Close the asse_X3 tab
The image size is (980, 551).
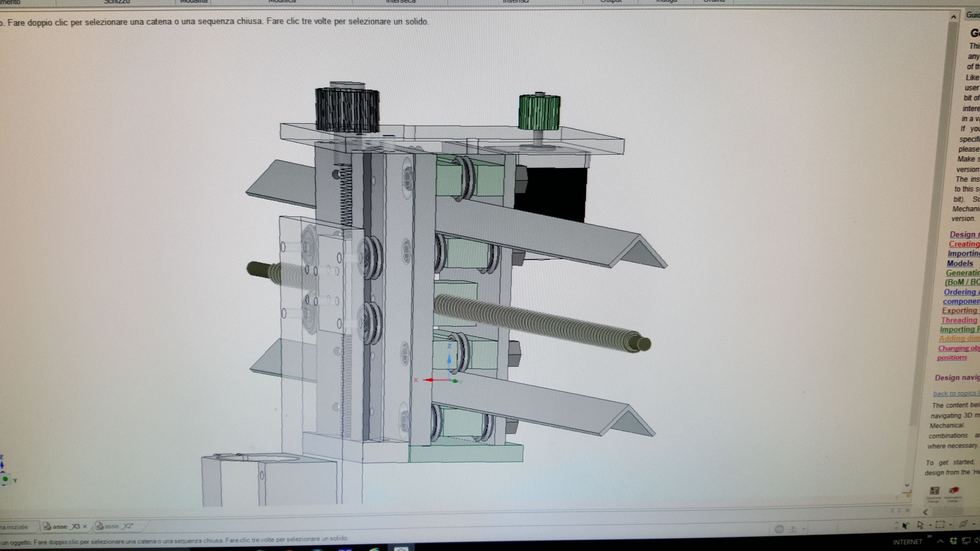click(x=85, y=527)
